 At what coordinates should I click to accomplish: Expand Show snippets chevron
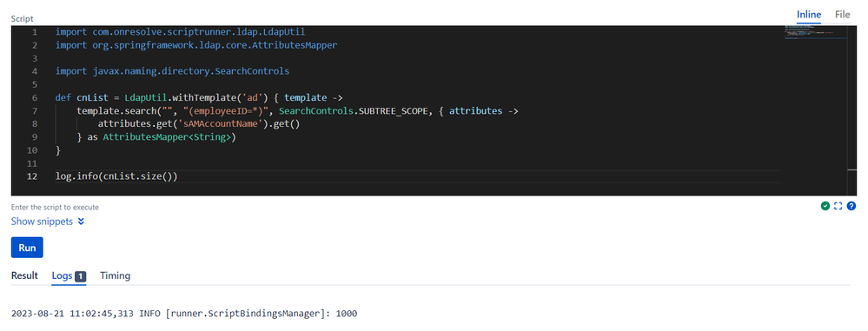[81, 222]
